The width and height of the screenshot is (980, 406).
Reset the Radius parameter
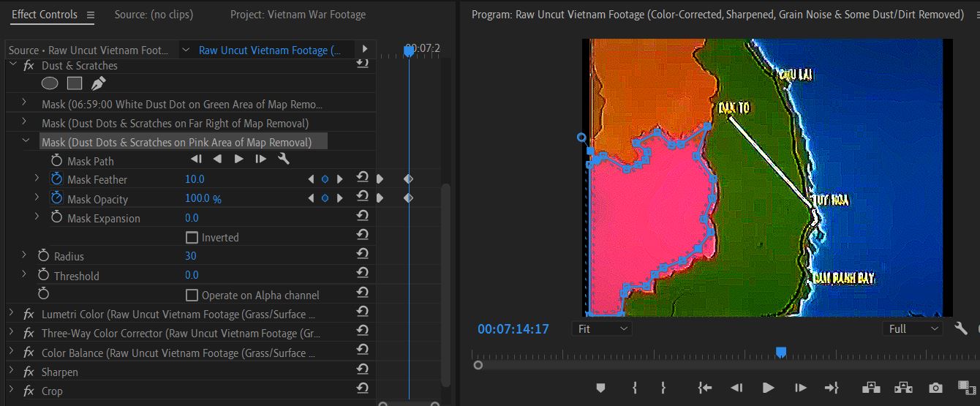(362, 254)
